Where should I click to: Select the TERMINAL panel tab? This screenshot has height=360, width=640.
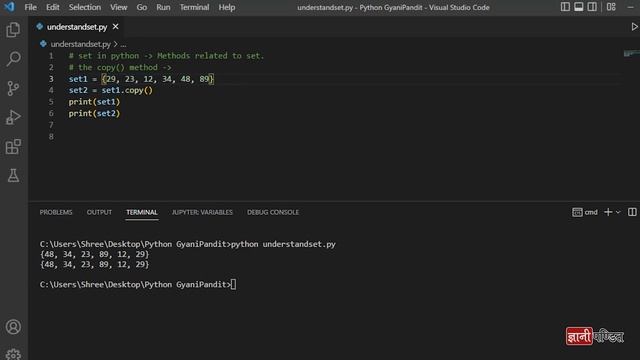coord(142,212)
